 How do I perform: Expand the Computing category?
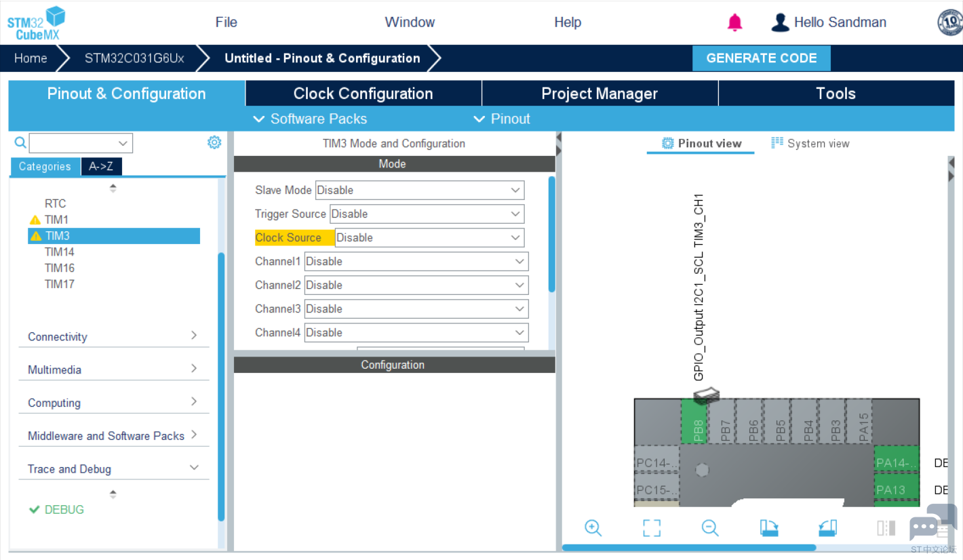114,403
